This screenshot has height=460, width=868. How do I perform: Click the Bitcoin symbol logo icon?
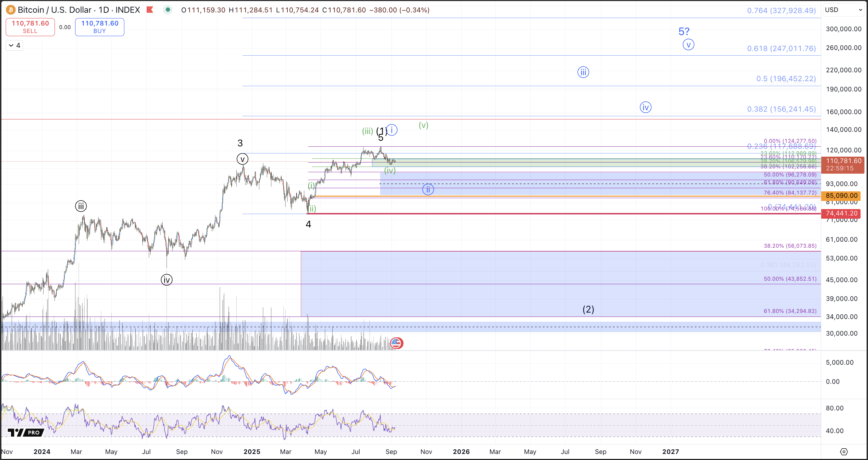11,10
